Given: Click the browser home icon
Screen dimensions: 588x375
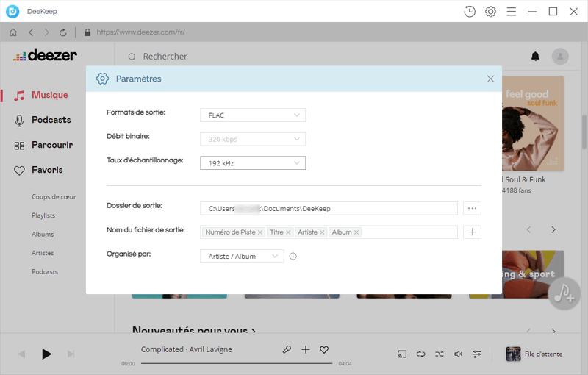Looking at the screenshot, I should (x=13, y=32).
